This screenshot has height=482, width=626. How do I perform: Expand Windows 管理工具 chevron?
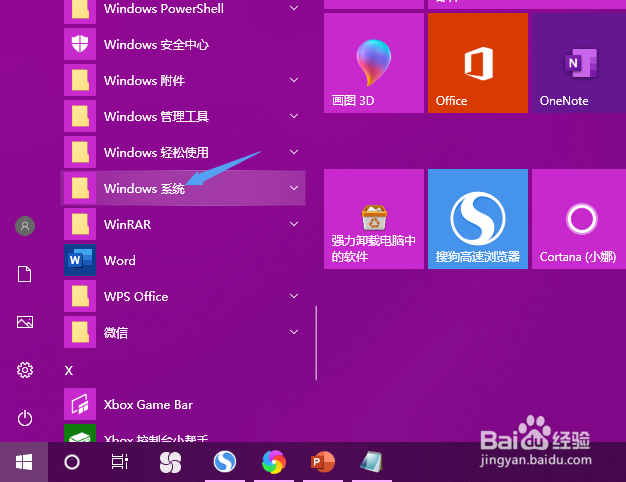[x=294, y=116]
